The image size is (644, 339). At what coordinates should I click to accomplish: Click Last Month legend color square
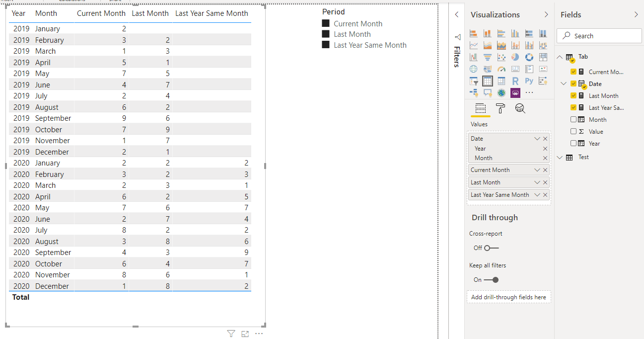coord(326,34)
